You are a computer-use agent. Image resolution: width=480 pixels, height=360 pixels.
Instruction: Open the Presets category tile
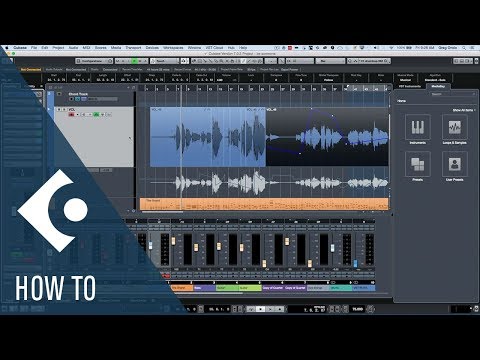(x=418, y=164)
